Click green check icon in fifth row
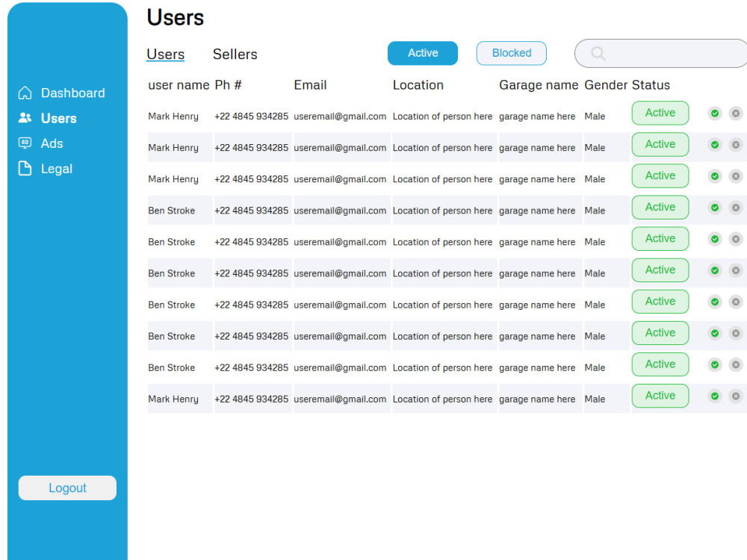Image resolution: width=747 pixels, height=560 pixels. click(715, 239)
